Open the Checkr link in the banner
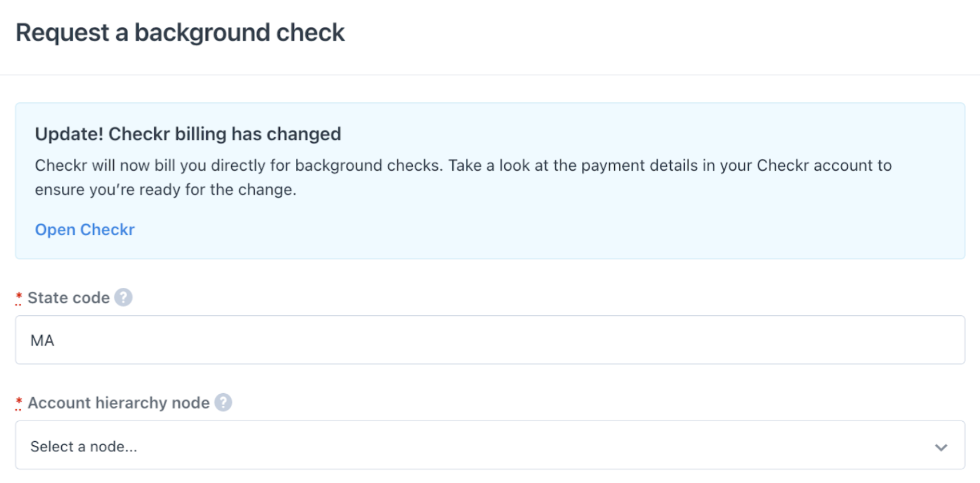This screenshot has width=980, height=483. tap(85, 229)
